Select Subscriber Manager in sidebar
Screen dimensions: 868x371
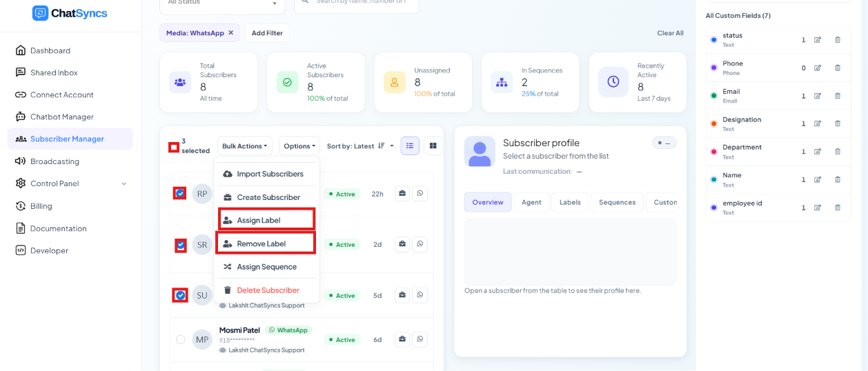click(70, 139)
